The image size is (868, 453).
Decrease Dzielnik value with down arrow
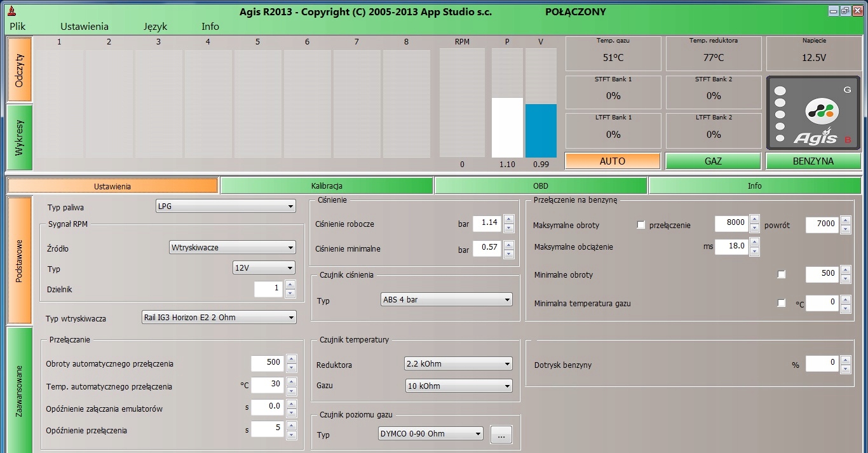tap(290, 294)
